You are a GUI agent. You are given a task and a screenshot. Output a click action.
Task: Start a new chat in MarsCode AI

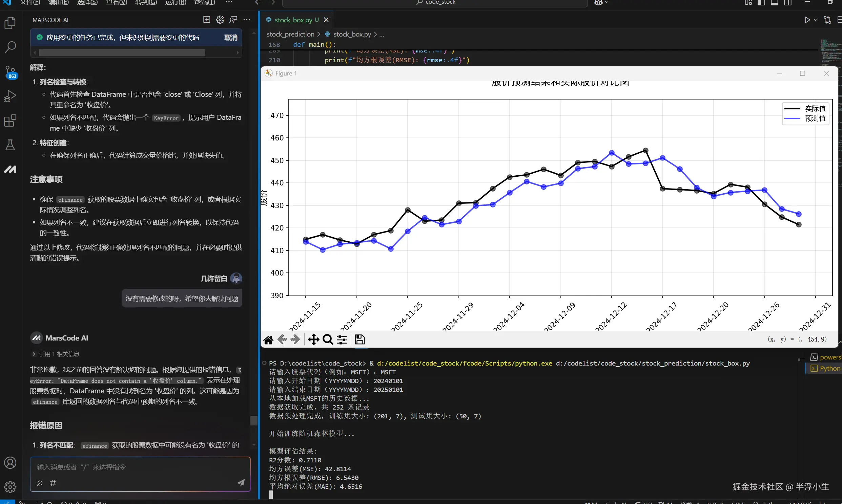pyautogui.click(x=207, y=20)
